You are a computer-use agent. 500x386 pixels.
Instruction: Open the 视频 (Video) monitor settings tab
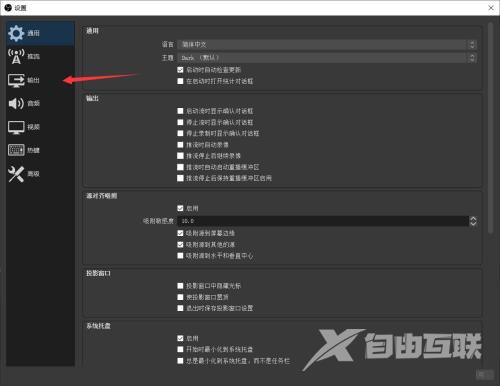[40, 127]
